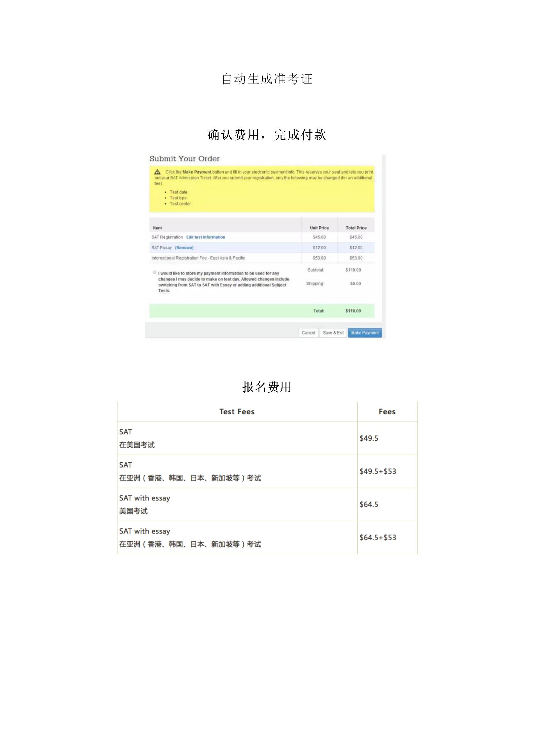Click the Unit Price column header
The image size is (534, 756).
coord(319,228)
